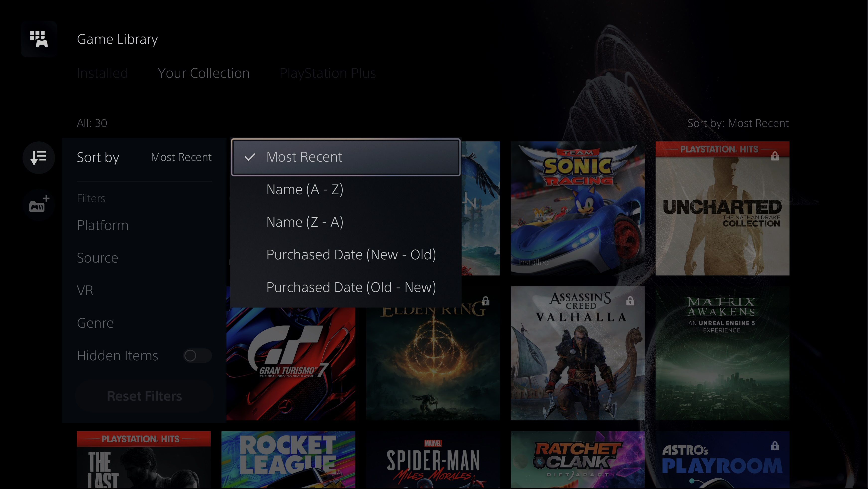
Task: Click the add game list icon
Action: 39,204
